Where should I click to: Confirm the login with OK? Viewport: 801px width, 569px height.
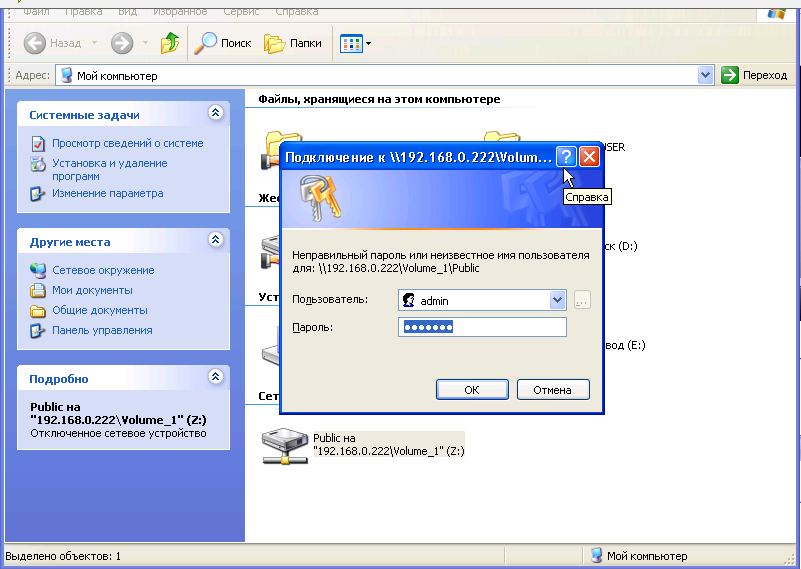pos(472,390)
